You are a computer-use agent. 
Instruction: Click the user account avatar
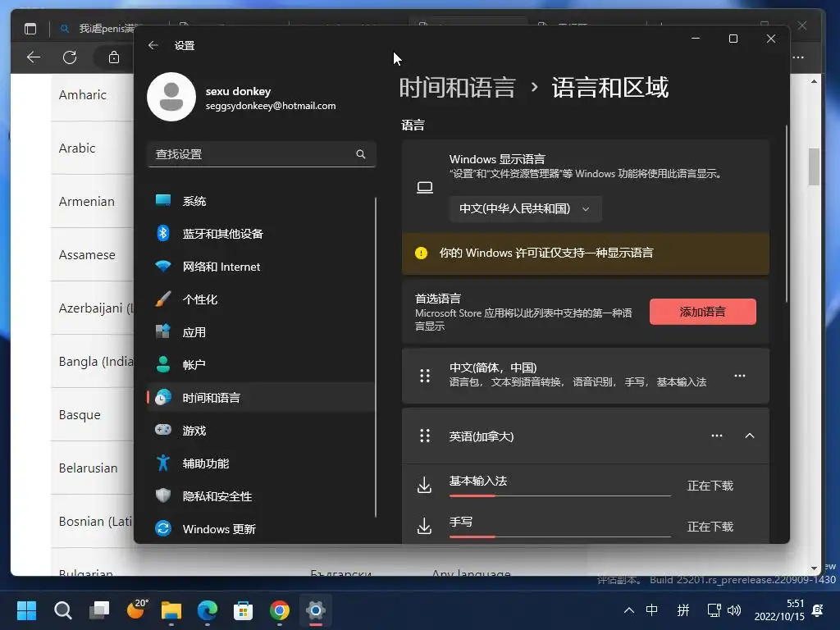[171, 97]
